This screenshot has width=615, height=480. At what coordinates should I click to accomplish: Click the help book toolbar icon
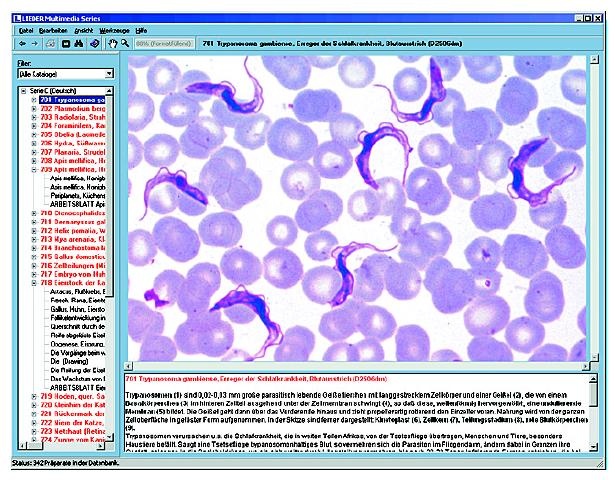pos(95,45)
